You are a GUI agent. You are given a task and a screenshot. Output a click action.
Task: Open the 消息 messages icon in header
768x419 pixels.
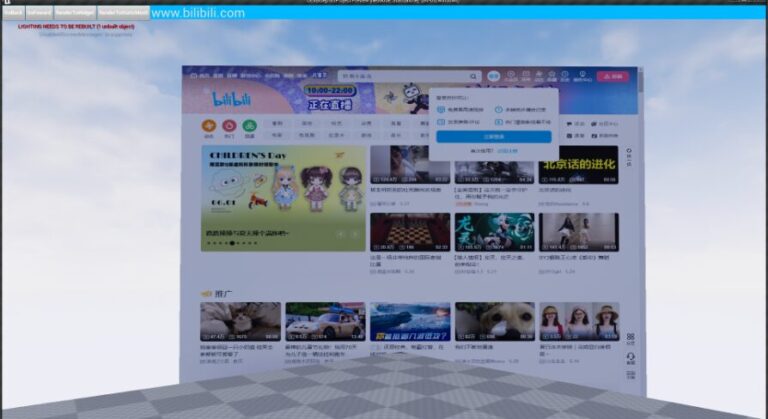pos(526,76)
